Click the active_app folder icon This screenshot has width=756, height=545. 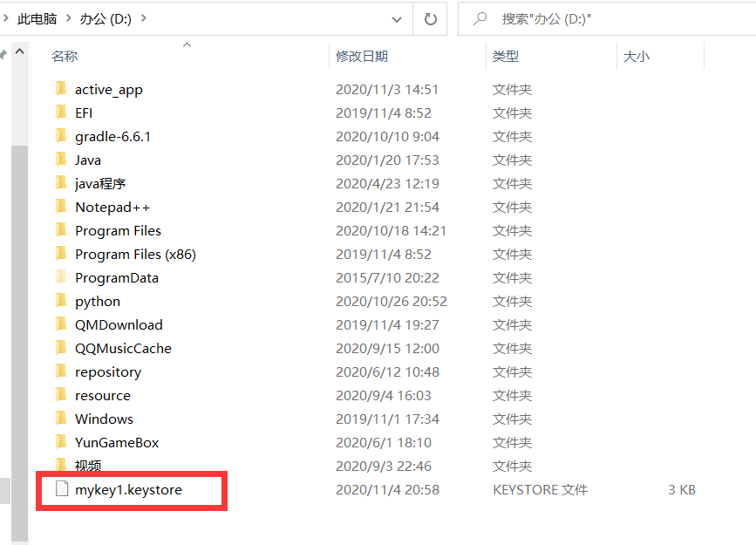coord(61,89)
